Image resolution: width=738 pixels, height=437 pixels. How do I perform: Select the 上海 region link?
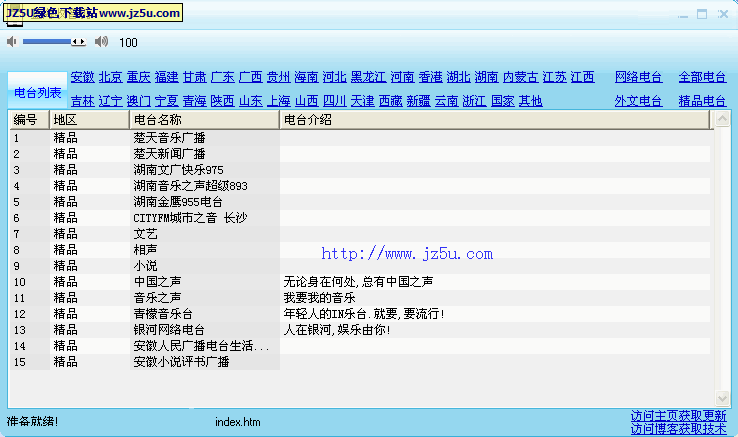point(279,101)
